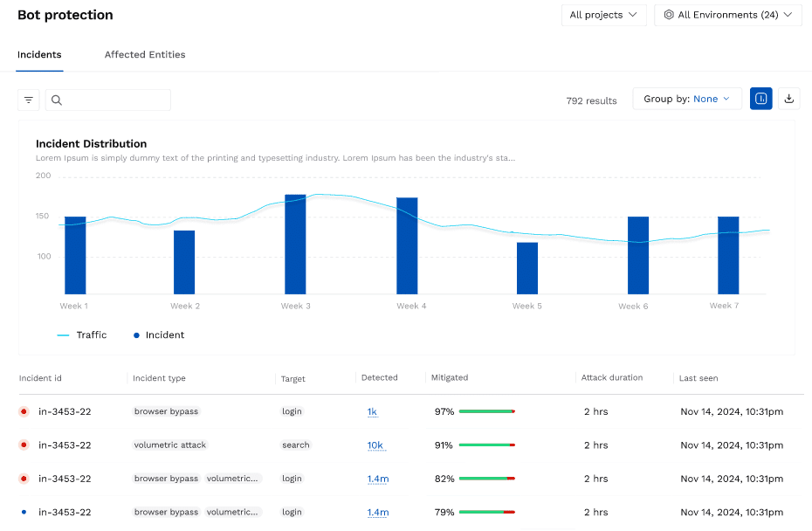
Task: Toggle the chart view button
Action: 760,99
